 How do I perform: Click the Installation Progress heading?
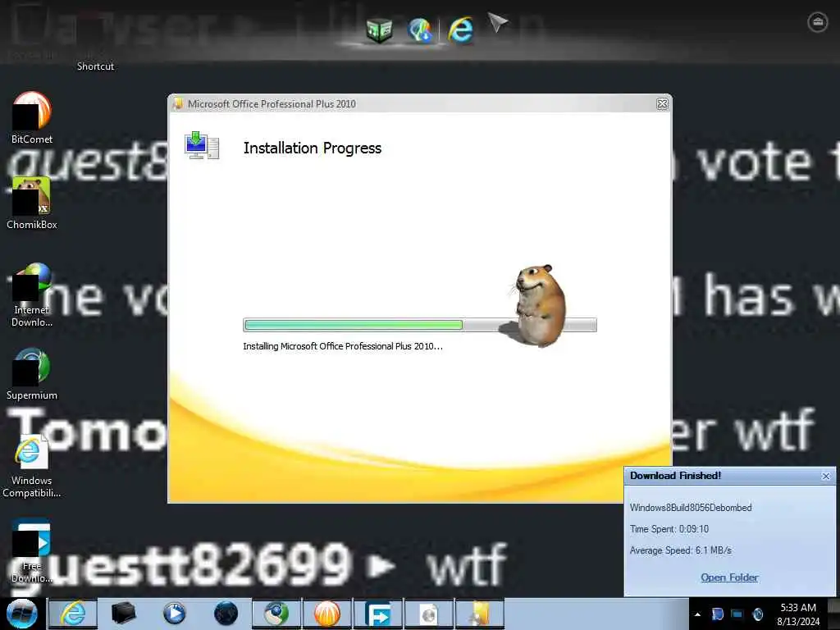[x=313, y=148]
